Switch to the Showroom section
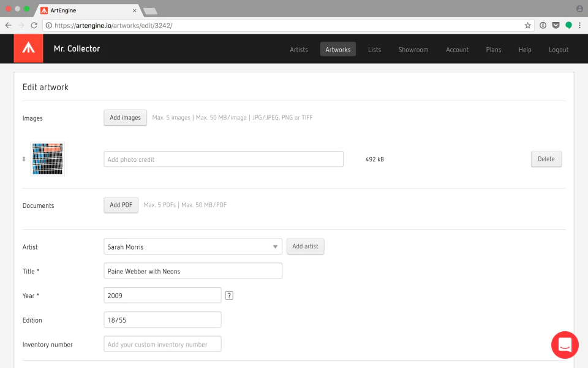Screen dimensions: 588x368 (413, 50)
